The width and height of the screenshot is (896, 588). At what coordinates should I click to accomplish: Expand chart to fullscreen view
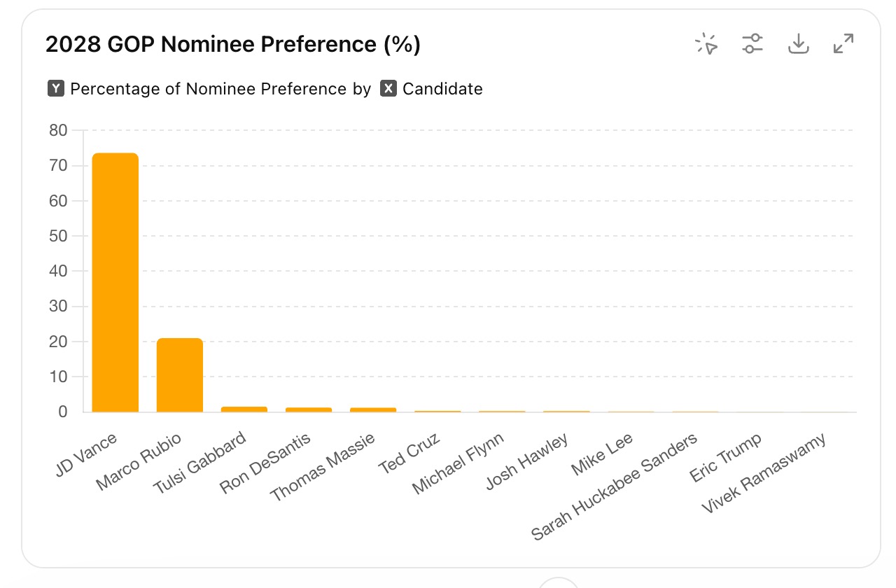843,44
